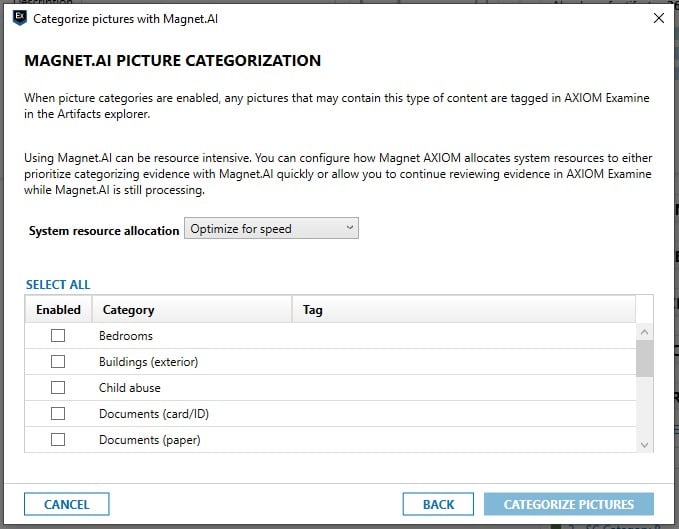Click the AXIOM Examine app icon in title bar

point(20,18)
